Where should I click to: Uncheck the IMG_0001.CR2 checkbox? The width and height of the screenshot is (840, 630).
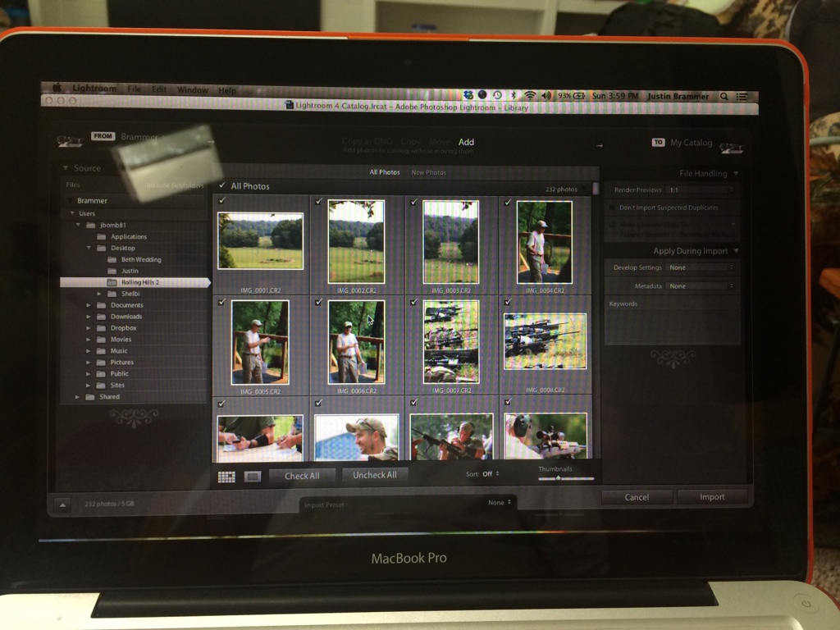(221, 200)
